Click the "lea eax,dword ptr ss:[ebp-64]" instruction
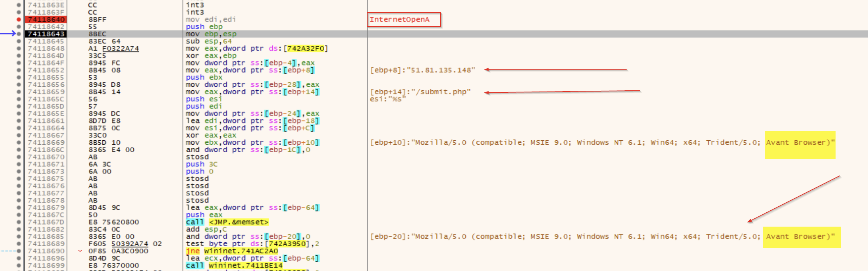868x271 pixels. tap(253, 207)
